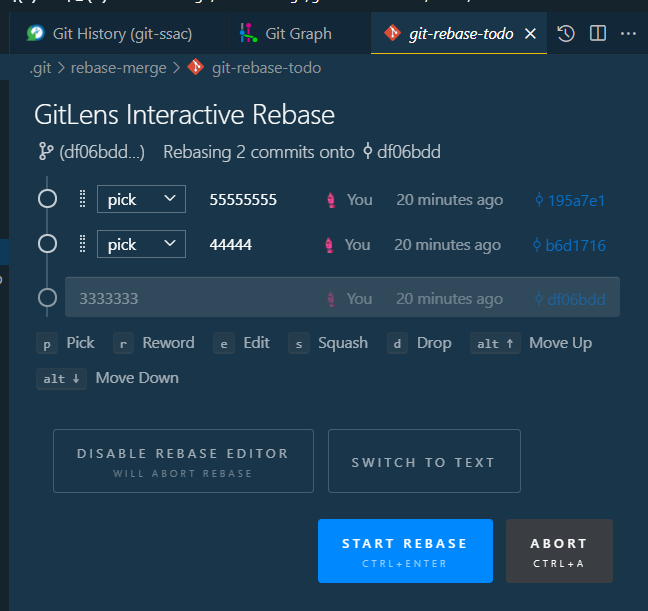648x611 pixels.
Task: Open the action dropdown for commit 44444
Action: point(141,244)
